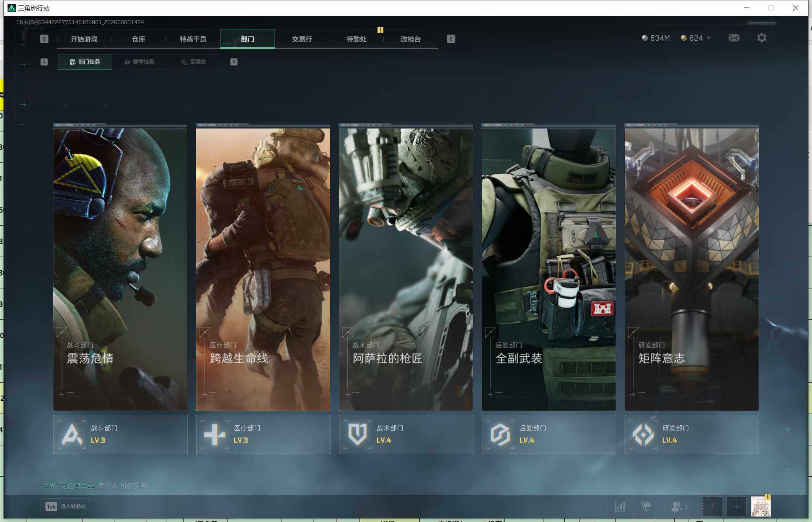This screenshot has width=812, height=522.
Task: Switch to the 改枪台 tab
Action: click(x=411, y=39)
